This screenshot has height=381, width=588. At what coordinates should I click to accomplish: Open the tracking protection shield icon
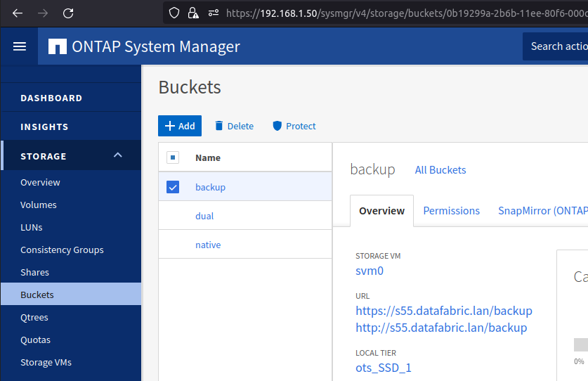tap(174, 13)
